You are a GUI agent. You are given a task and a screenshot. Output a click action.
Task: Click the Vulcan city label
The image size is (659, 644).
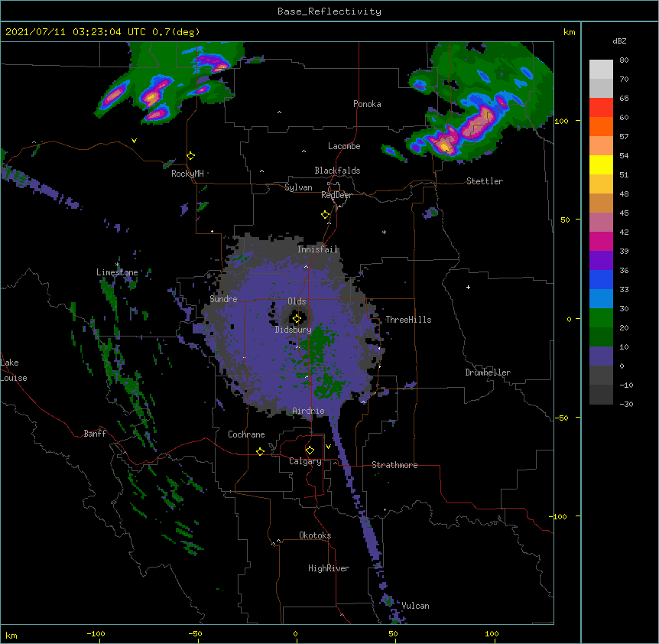(x=415, y=606)
